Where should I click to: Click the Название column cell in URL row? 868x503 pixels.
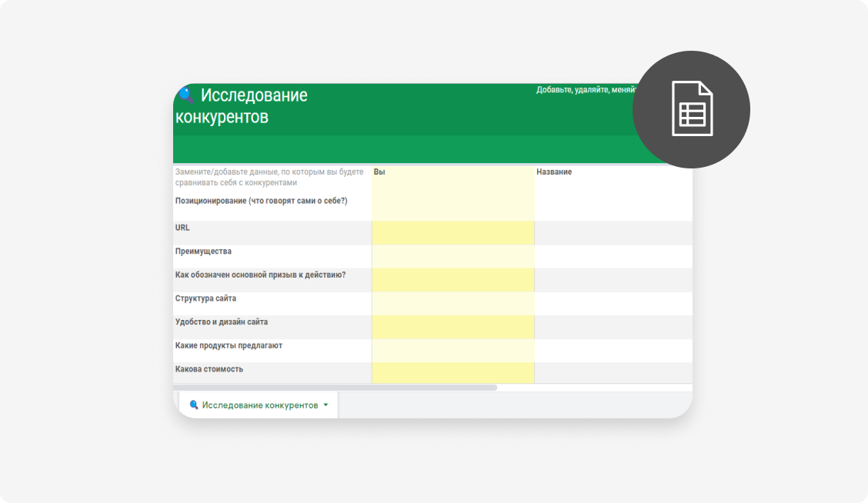[x=613, y=233]
